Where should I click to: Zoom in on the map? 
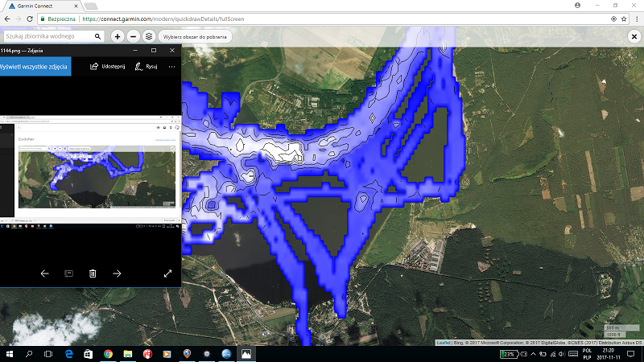pyautogui.click(x=118, y=36)
